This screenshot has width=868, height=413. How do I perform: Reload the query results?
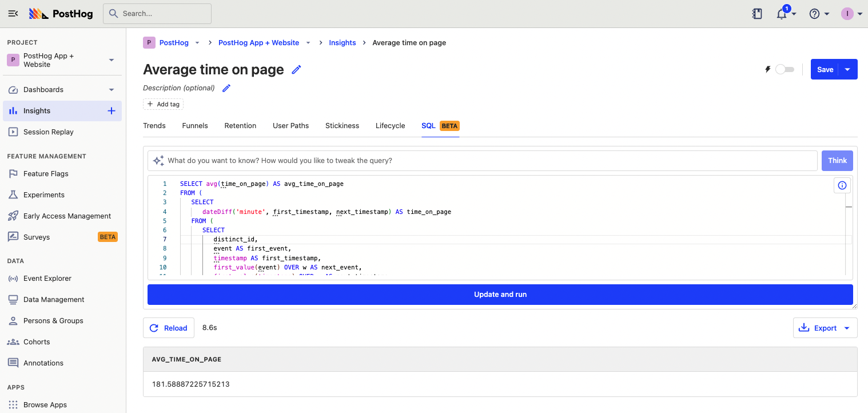169,328
